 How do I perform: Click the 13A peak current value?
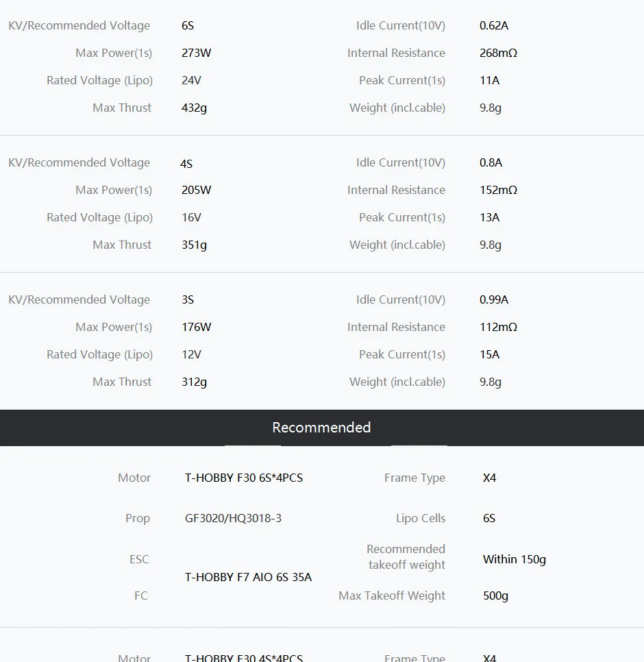pos(489,217)
